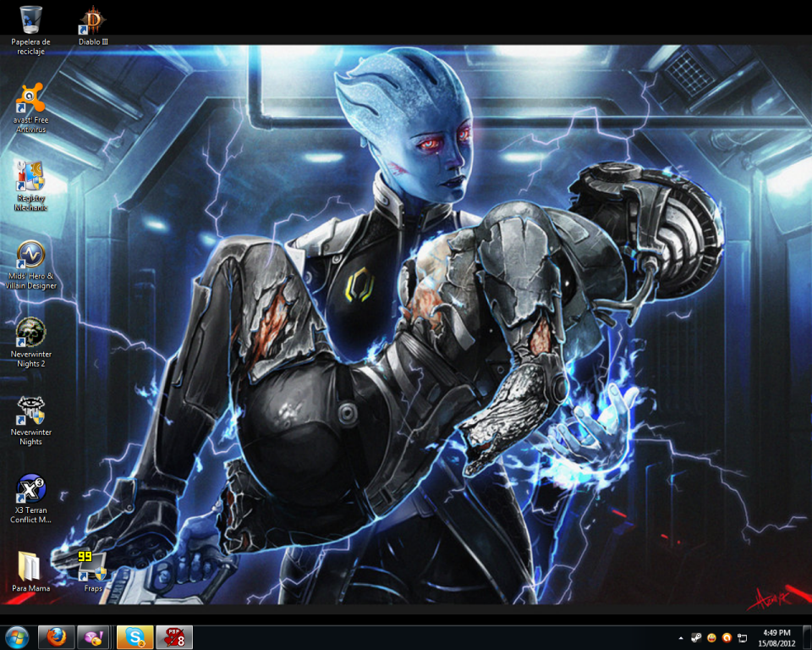Open the Windows Start menu
The height and width of the screenshot is (650, 812).
(17, 636)
